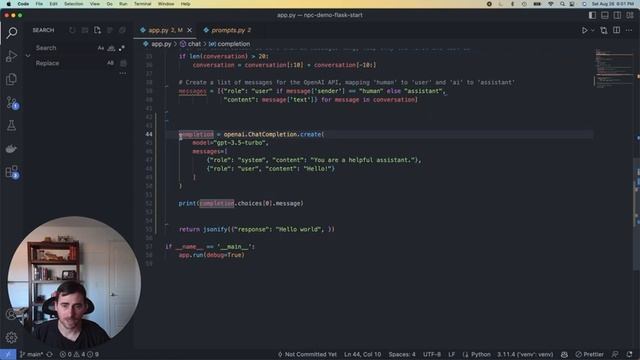
Task: Toggle the Primary Side Bar layout
Action: click(x=592, y=15)
